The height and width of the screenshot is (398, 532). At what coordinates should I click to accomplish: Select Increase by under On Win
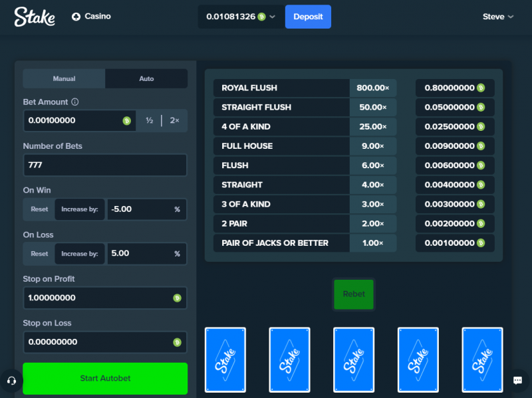pyautogui.click(x=80, y=209)
